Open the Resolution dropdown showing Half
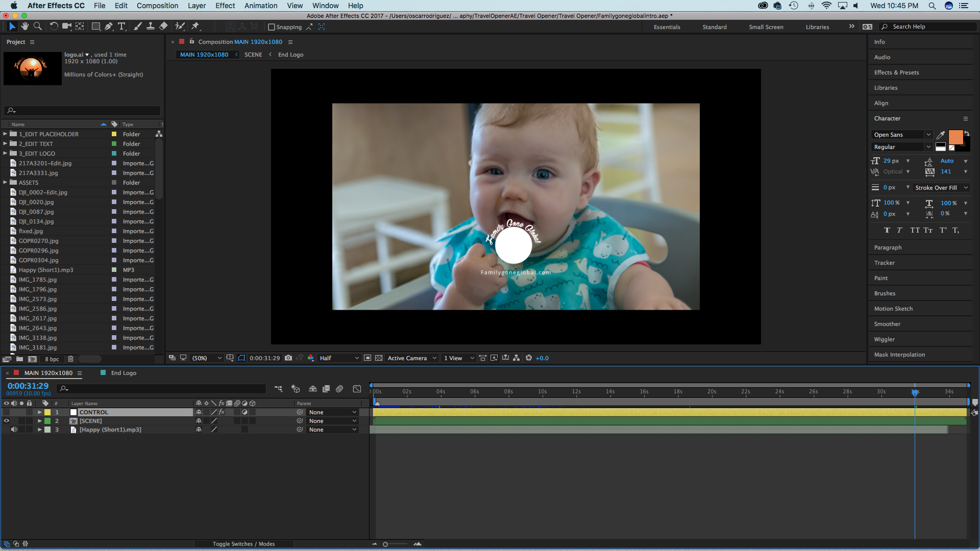Image resolution: width=980 pixels, height=551 pixels. coord(336,358)
